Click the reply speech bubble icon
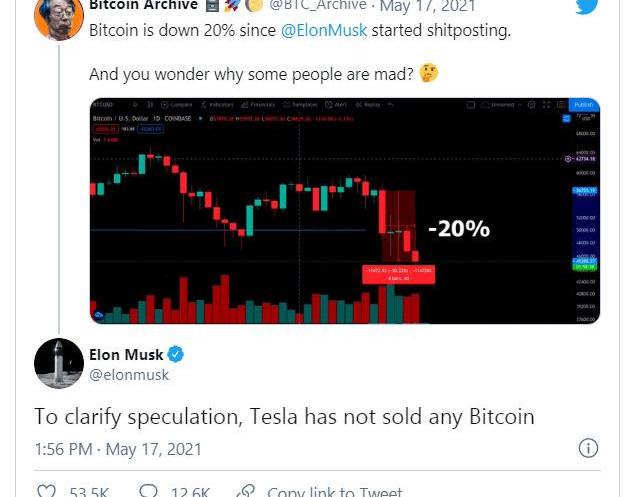The height and width of the screenshot is (497, 631). tap(149, 492)
